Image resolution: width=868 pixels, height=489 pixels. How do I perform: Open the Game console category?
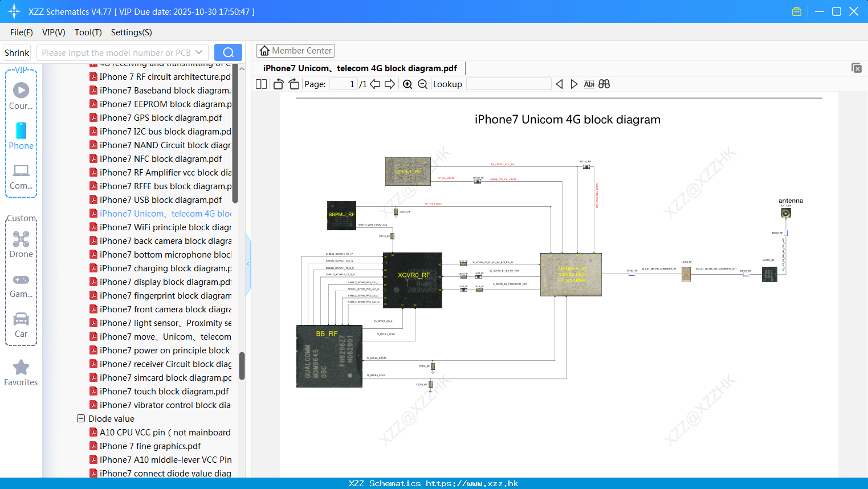click(21, 286)
